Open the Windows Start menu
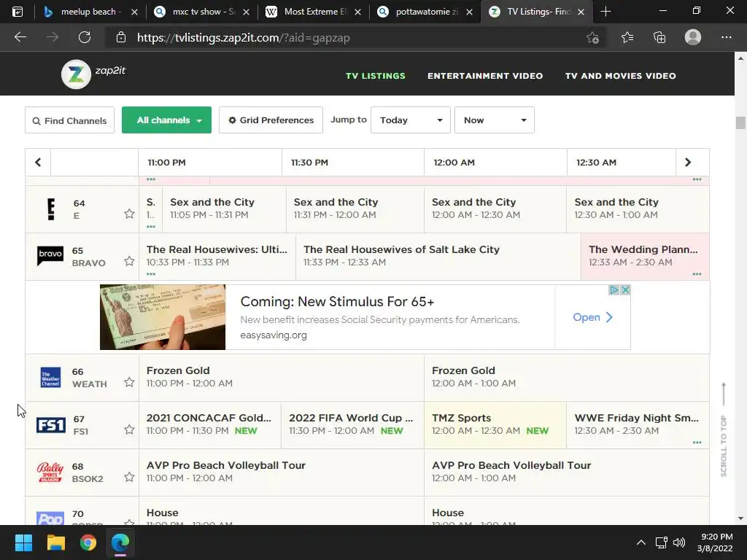 click(23, 542)
